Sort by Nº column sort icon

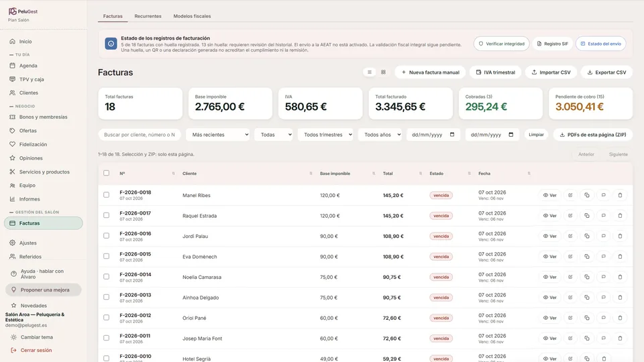click(173, 174)
